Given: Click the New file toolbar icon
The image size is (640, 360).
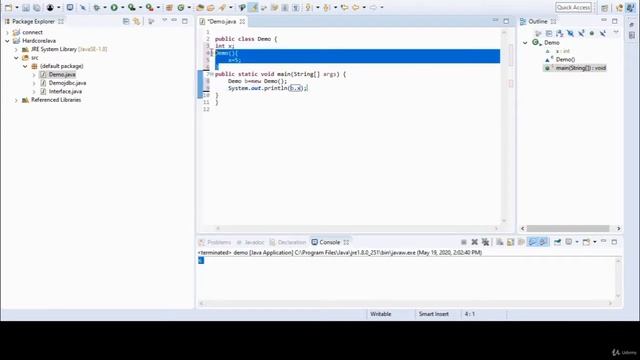Looking at the screenshot, I should [8, 7].
